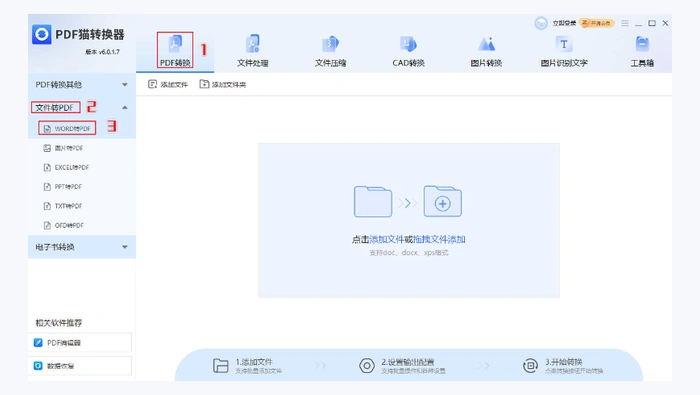700x395 pixels.
Task: Maximize the application window
Action: tap(652, 23)
